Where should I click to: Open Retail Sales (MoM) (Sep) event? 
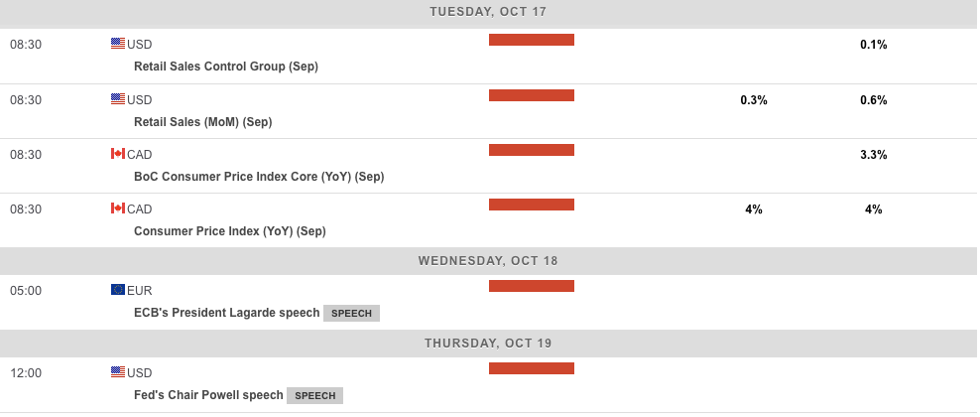202,122
